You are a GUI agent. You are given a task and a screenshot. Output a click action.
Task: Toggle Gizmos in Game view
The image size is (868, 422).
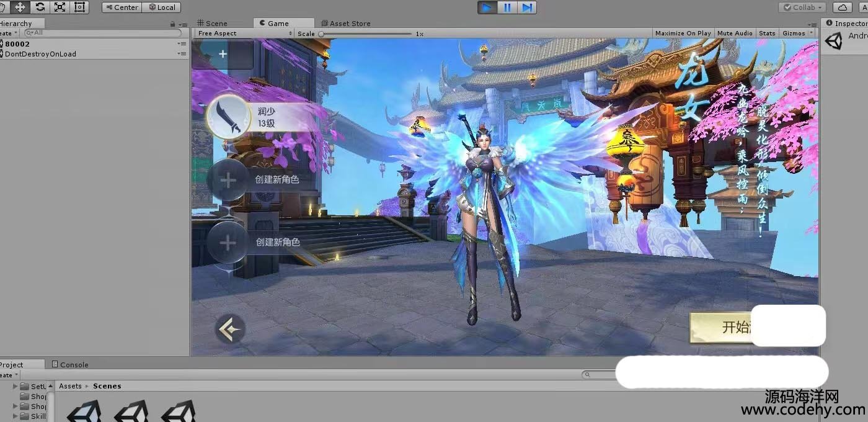pos(794,34)
